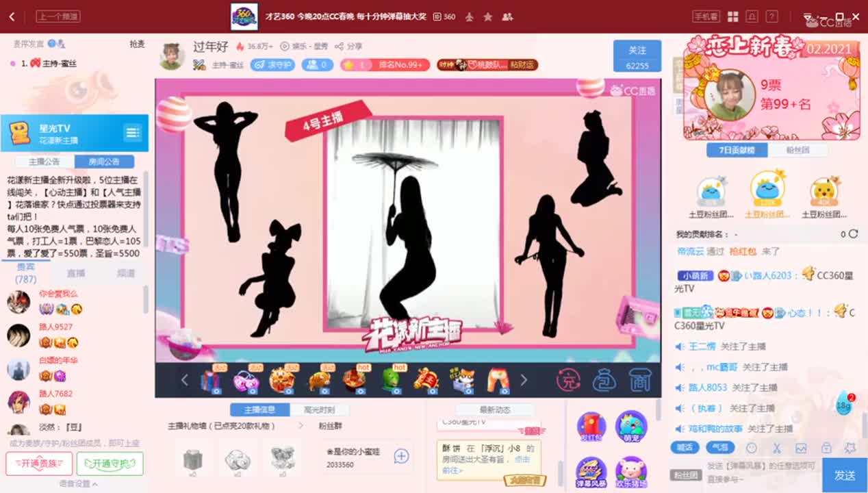868x493 pixels.
Task: Open the 360 channel logo thumbnail
Action: click(x=244, y=16)
